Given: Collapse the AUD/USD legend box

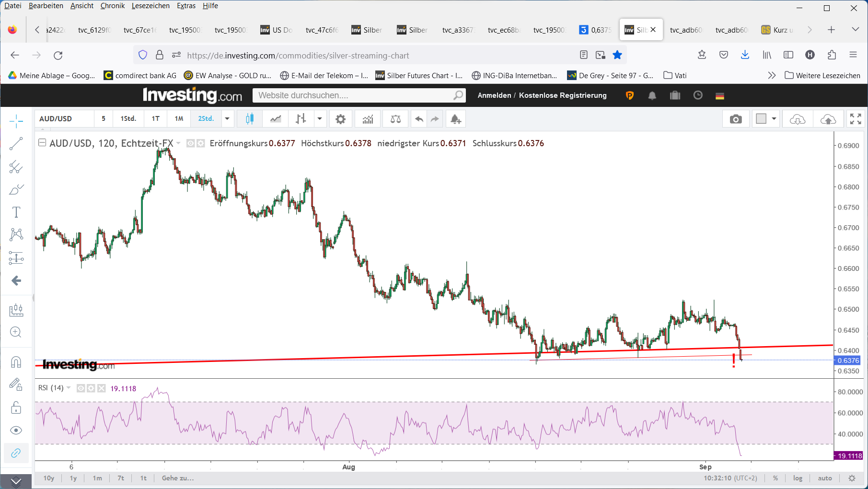Looking at the screenshot, I should [42, 143].
